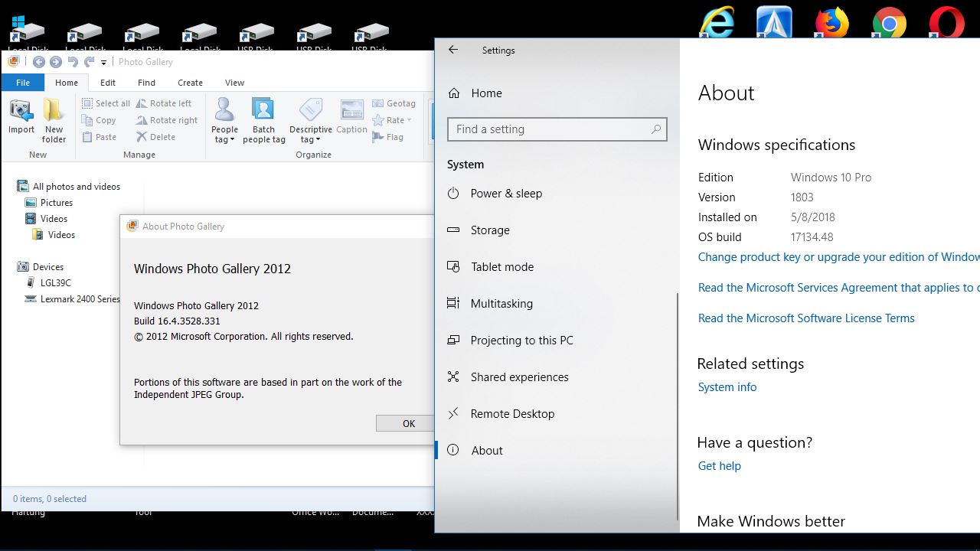Select the Rotate right icon
The height and width of the screenshot is (551, 980).
(x=166, y=119)
